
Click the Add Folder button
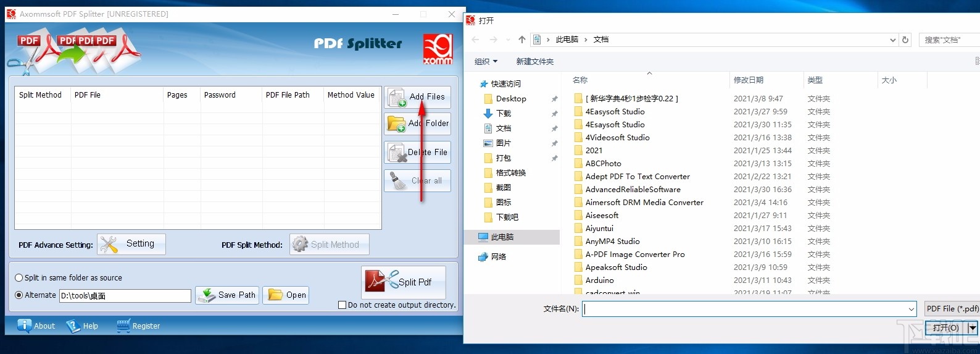(418, 124)
